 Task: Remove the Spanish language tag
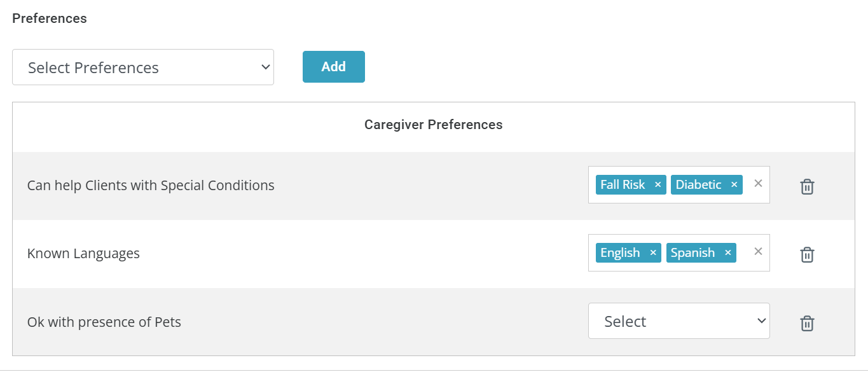click(x=727, y=253)
